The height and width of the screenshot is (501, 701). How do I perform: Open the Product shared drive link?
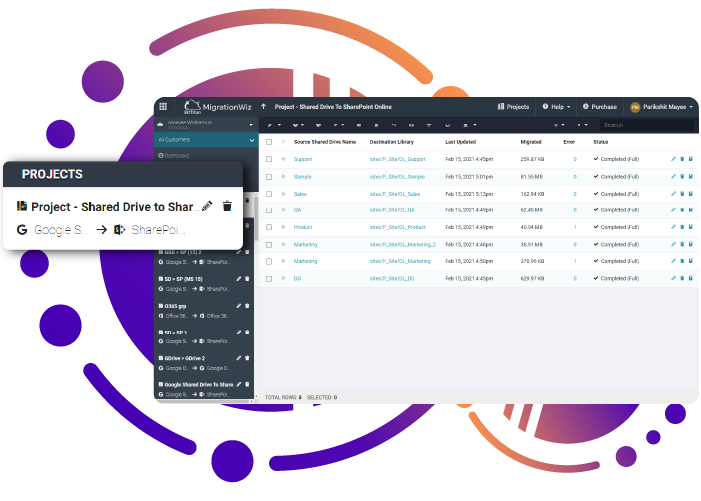click(303, 227)
